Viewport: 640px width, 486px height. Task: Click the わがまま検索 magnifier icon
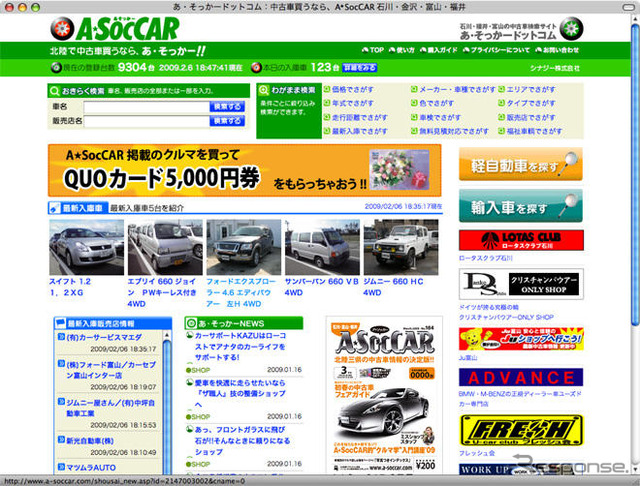264,91
